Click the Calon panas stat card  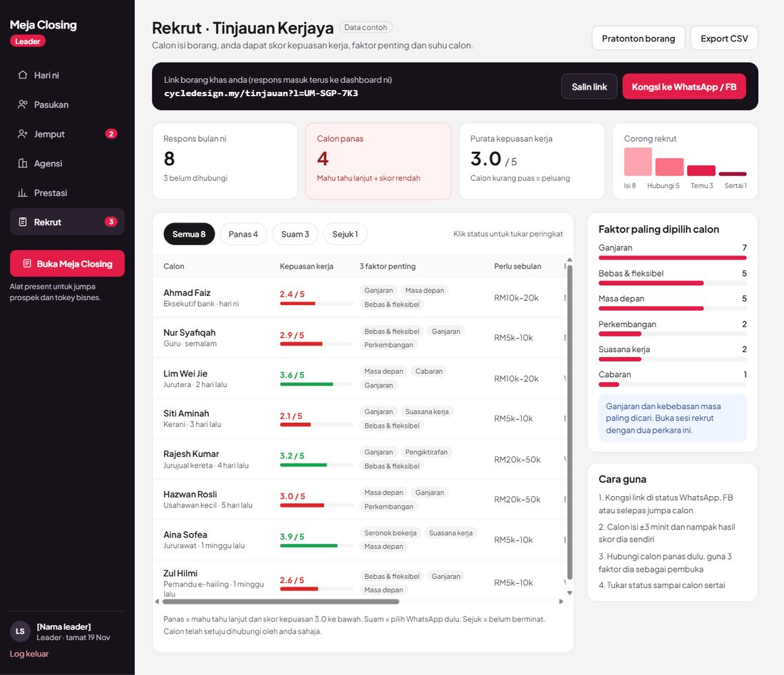(378, 161)
